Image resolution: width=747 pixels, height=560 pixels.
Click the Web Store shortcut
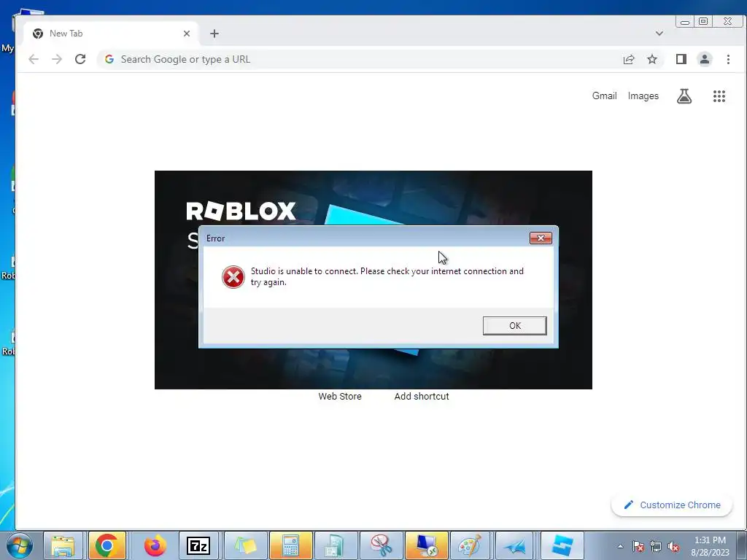340,396
